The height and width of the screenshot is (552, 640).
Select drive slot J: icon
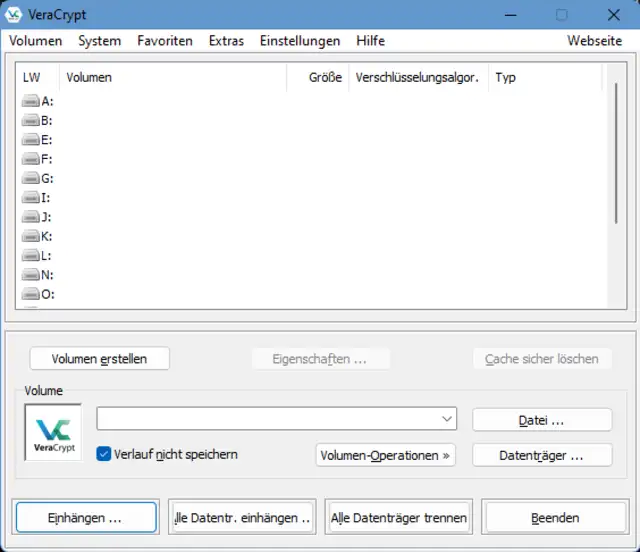click(31, 217)
